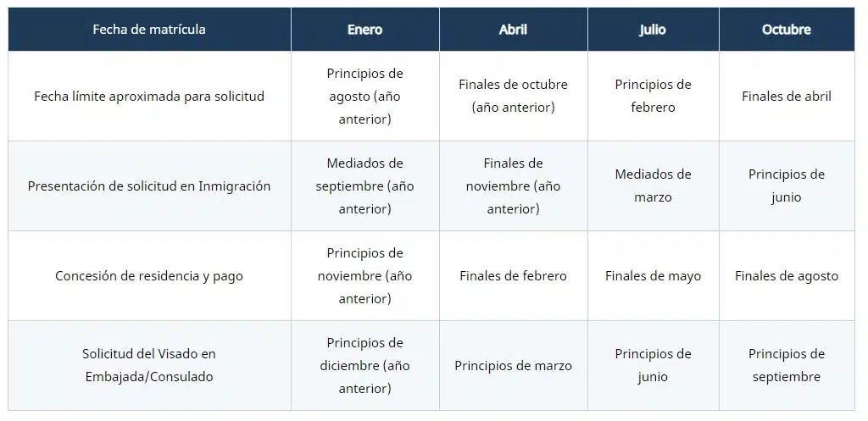The width and height of the screenshot is (868, 421).
Task: Click Concesión de residencia y pago row label
Action: point(149,275)
